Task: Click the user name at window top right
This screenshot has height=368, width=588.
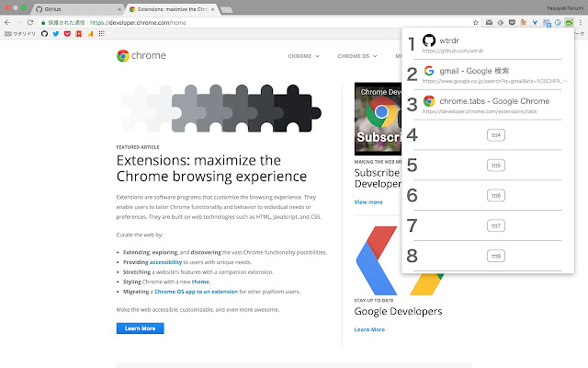Action: (564, 8)
